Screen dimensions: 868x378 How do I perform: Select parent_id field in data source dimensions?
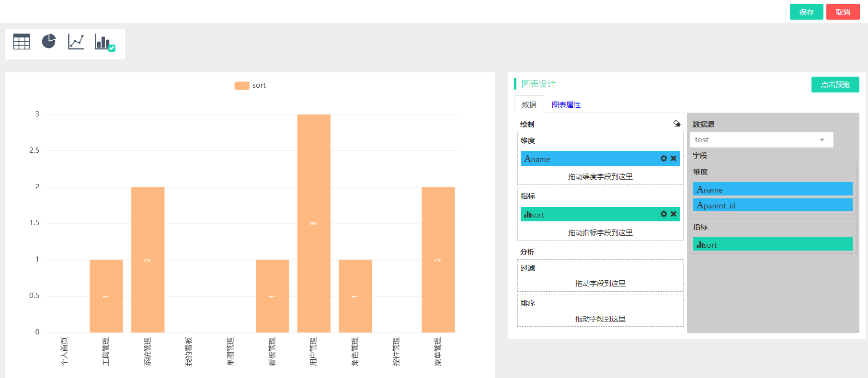pos(773,205)
